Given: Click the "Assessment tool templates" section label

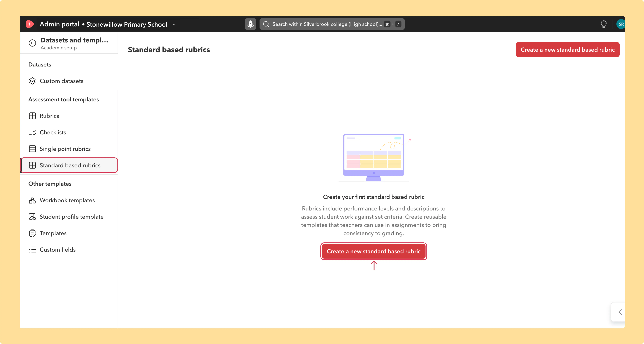Looking at the screenshot, I should pos(63,99).
